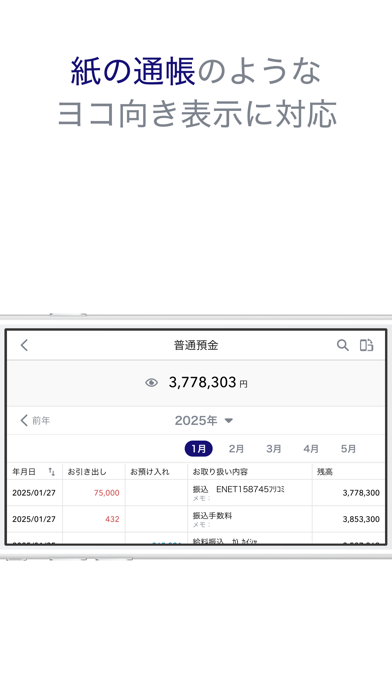Click the お取り扱い内容 column header
392x696 pixels.
[220, 472]
